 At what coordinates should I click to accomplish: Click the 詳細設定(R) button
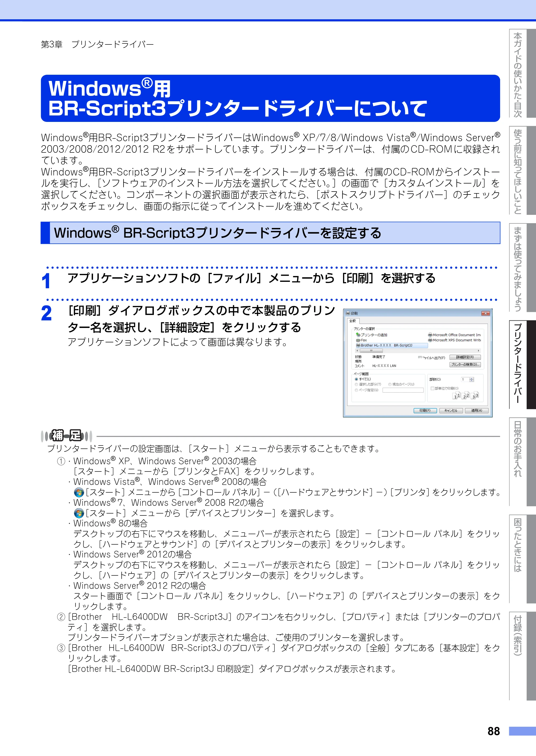pos(465,357)
